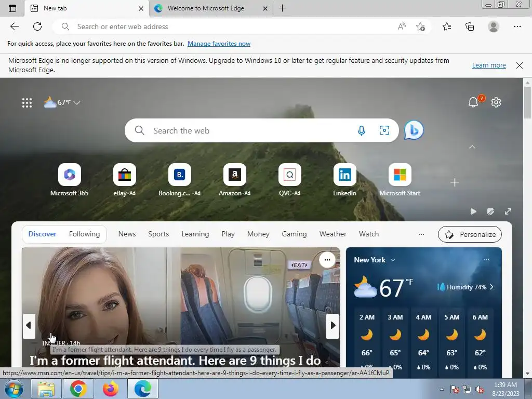Viewport: 532px width, 399px height.
Task: Open more feed categories ellipsis
Action: point(421,234)
